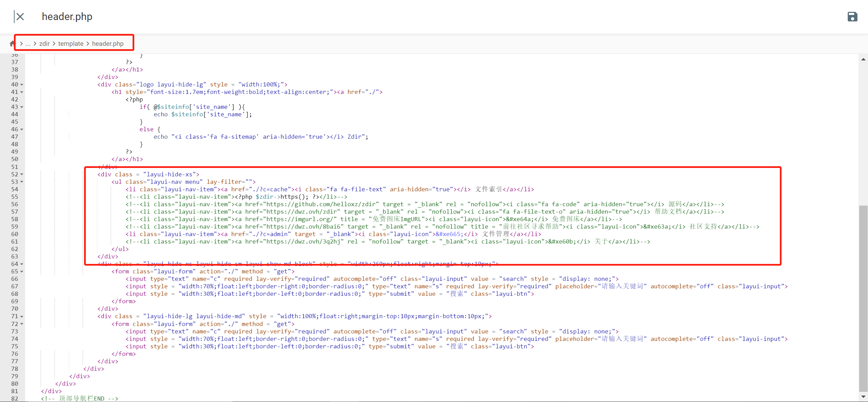The image size is (868, 402).
Task: Fold the form at line 72
Action: [22, 324]
